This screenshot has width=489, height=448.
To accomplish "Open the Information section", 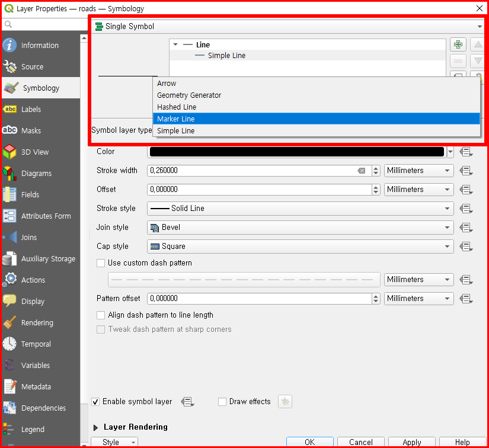I will [40, 45].
